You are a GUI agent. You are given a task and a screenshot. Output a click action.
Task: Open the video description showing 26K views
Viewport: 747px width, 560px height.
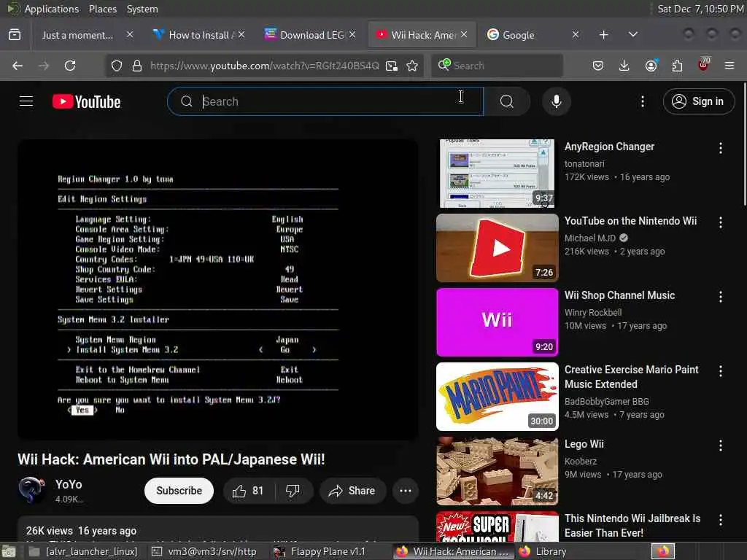coord(218,529)
